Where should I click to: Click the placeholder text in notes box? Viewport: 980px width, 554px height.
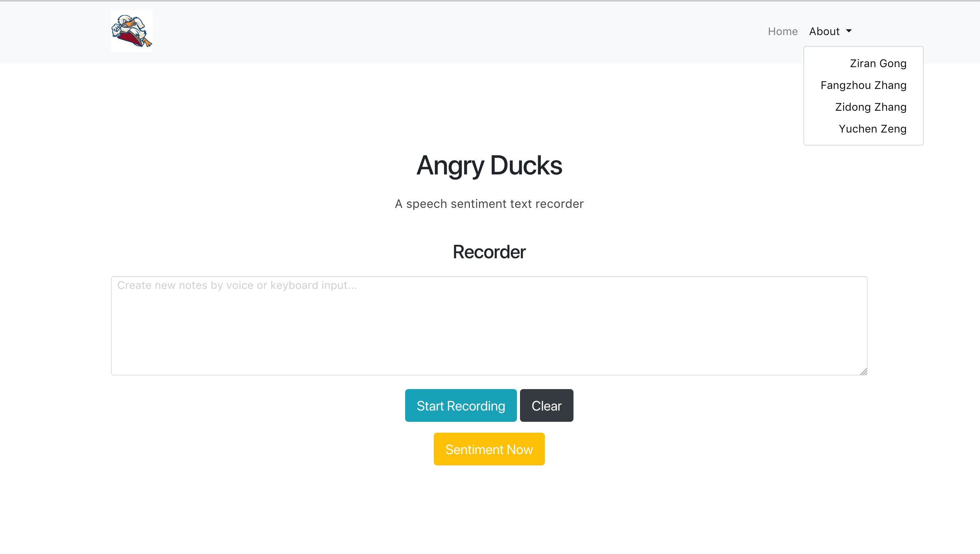click(x=237, y=286)
